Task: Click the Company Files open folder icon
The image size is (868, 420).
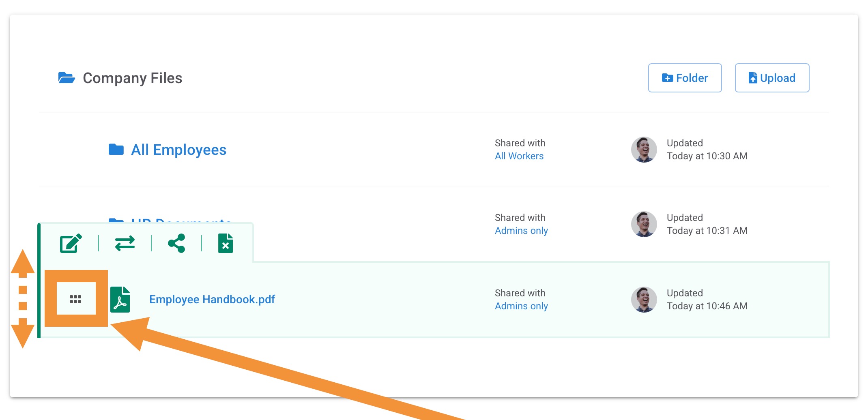Action: pyautogui.click(x=67, y=77)
